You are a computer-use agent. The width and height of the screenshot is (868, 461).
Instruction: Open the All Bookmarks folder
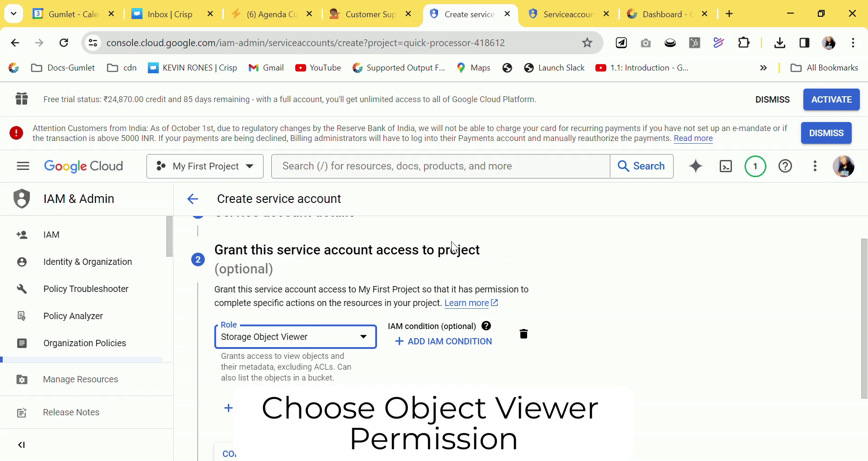[x=824, y=68]
